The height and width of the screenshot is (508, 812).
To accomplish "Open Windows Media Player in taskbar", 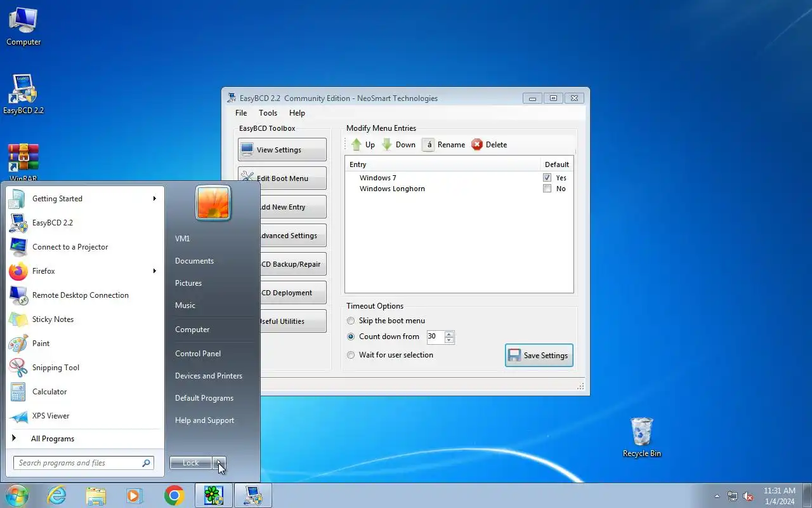I will pos(134,495).
